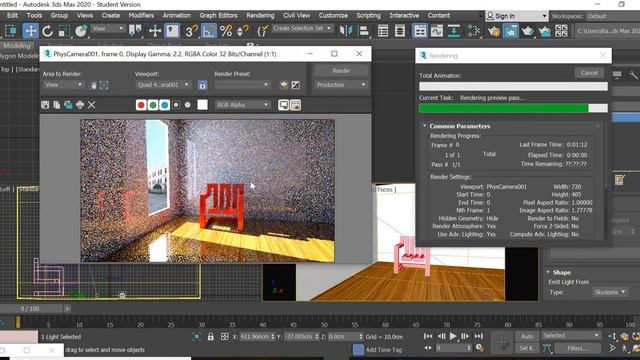640x360 pixels.
Task: Copy the rendered image to clipboard
Action: tap(57, 105)
